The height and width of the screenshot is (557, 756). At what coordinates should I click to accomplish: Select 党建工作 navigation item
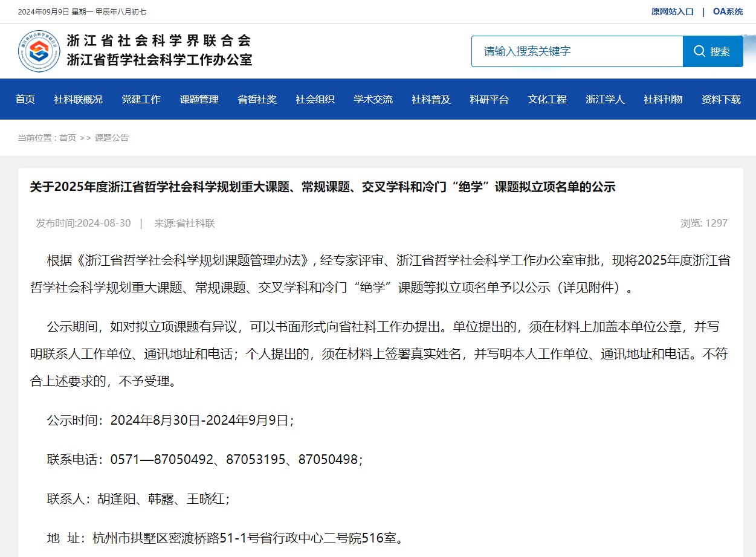coord(141,100)
